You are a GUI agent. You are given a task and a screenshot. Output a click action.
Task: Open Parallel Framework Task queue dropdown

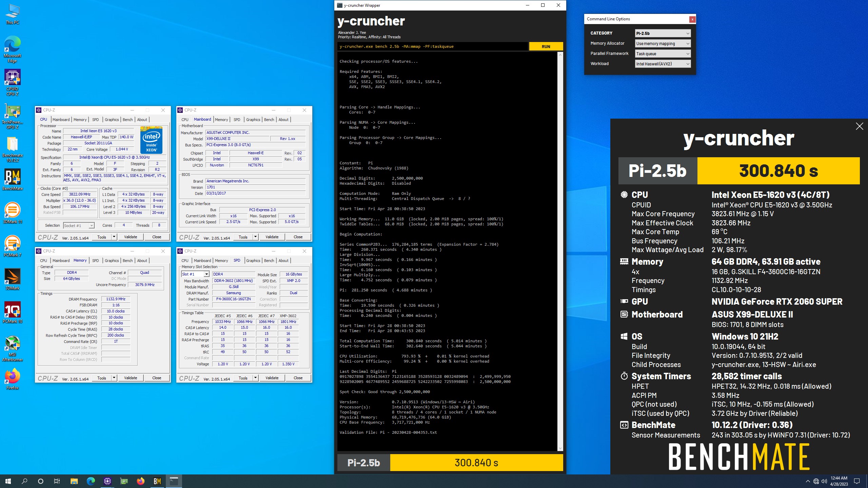663,54
